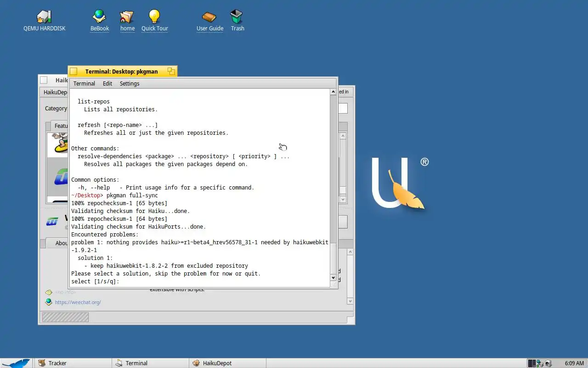The height and width of the screenshot is (368, 588).
Task: Click the 'Encountered problems:' line
Action: [x=105, y=234]
